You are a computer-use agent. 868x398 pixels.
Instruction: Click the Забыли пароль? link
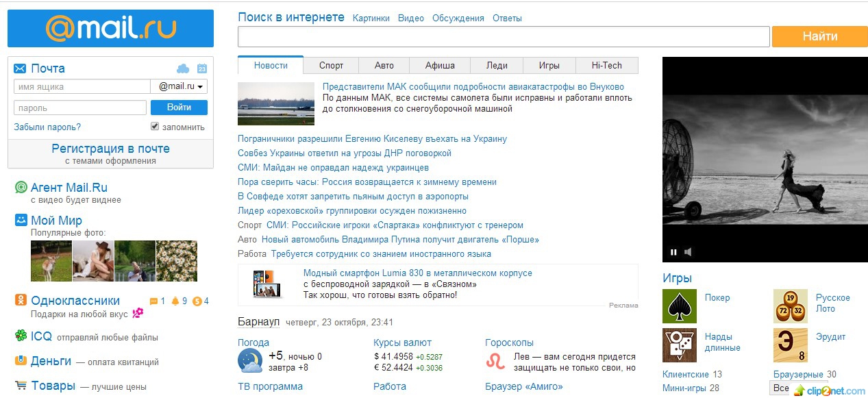[47, 127]
